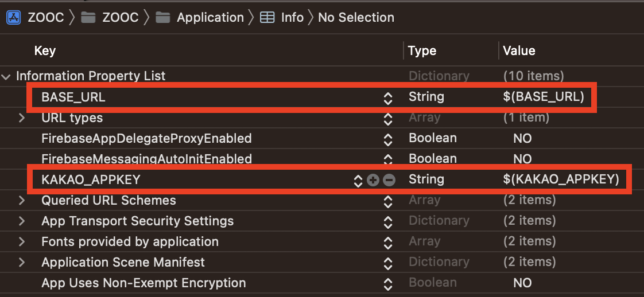Screen dimensions: 644x297
Task: Click the Value column header
Action: pyautogui.click(x=519, y=51)
